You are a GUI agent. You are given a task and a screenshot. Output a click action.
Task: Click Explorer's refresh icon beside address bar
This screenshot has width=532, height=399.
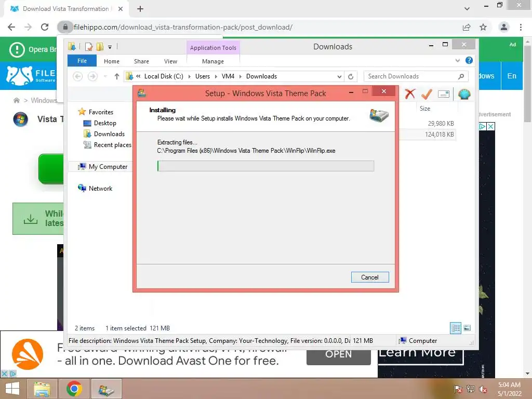coord(351,77)
